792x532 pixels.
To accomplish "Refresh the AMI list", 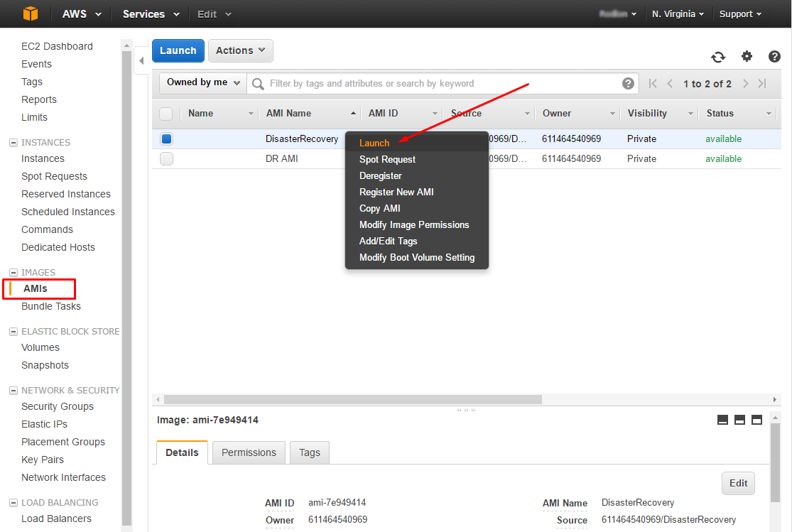I will point(717,57).
